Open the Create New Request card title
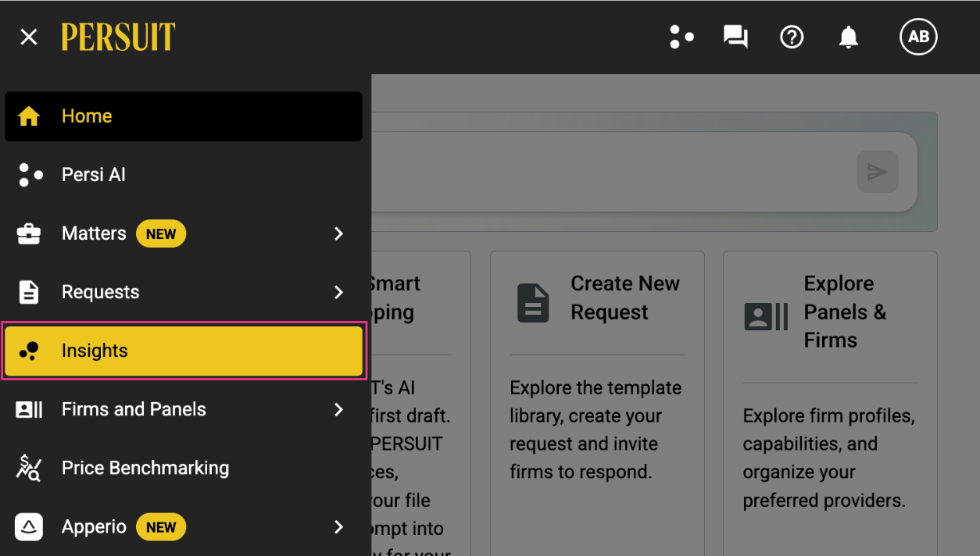 click(625, 298)
